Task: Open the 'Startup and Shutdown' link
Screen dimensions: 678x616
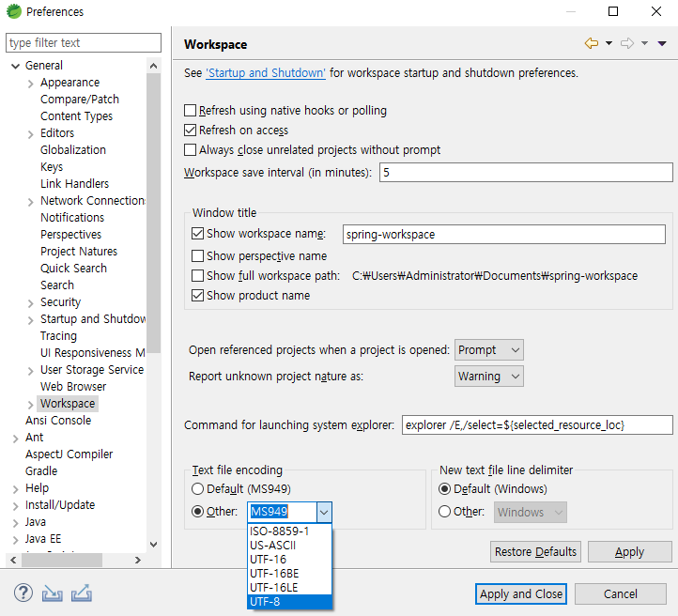Action: pos(265,72)
